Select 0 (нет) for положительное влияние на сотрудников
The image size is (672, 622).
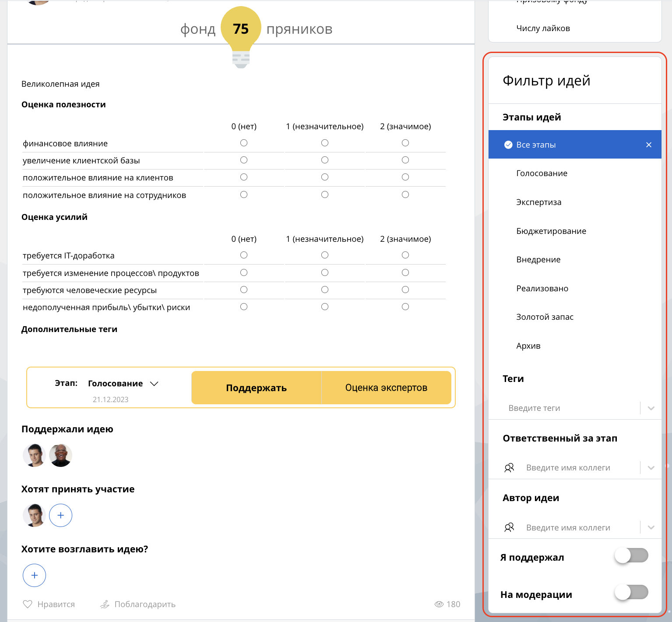tap(244, 194)
